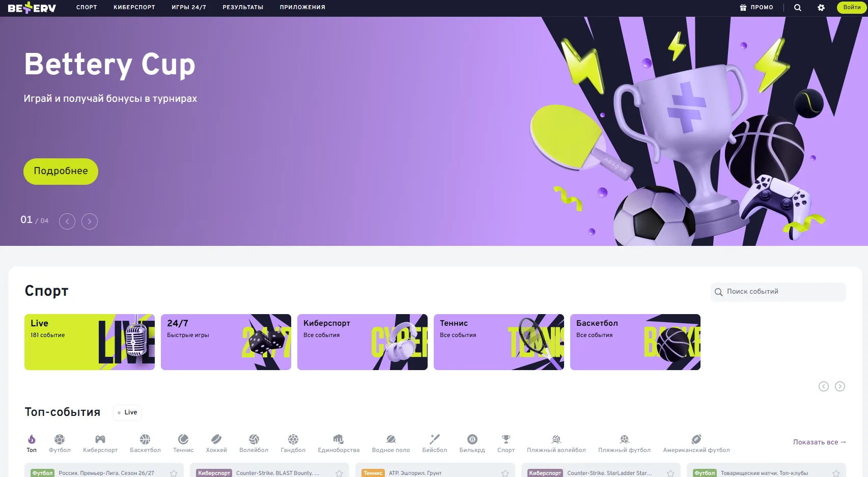The width and height of the screenshot is (868, 477).
Task: Filter top events by Гандбол icon
Action: (293, 439)
